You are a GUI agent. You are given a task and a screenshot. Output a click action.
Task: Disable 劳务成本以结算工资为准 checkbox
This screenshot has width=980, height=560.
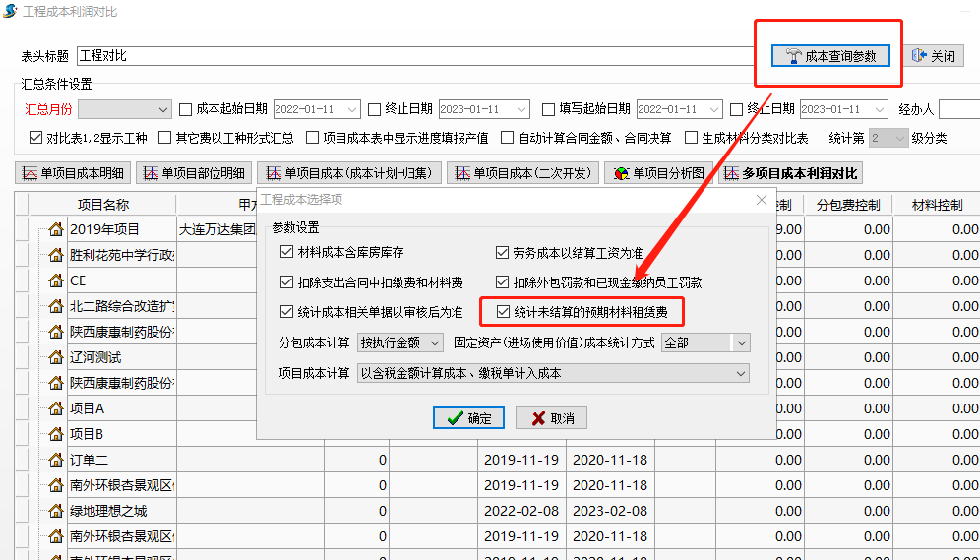tap(505, 253)
